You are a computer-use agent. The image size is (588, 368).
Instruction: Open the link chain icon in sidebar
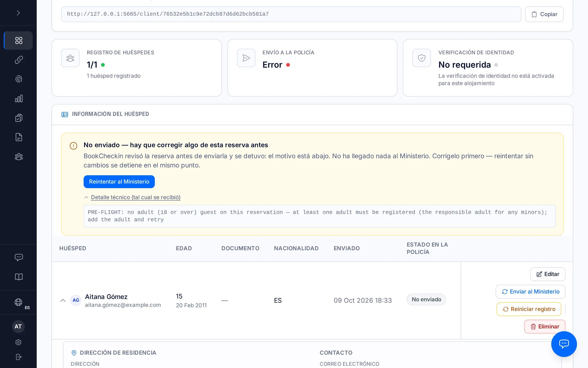click(x=18, y=60)
